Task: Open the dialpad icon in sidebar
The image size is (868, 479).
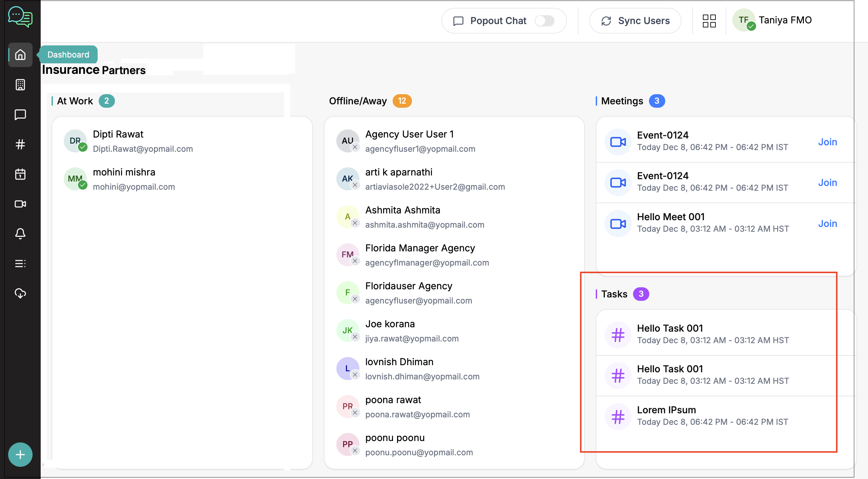Action: point(20,85)
